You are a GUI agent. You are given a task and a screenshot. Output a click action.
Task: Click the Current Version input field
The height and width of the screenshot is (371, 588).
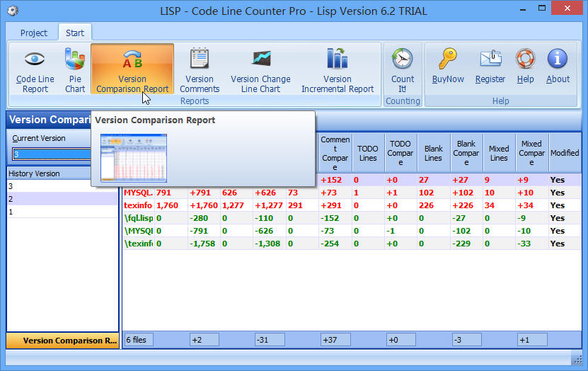[x=52, y=154]
